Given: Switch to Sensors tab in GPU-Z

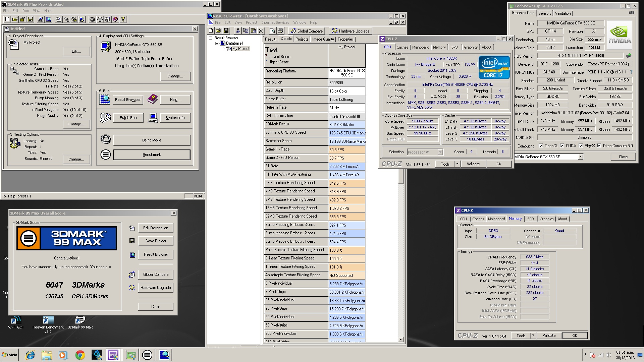Looking at the screenshot, I should coord(544,13).
